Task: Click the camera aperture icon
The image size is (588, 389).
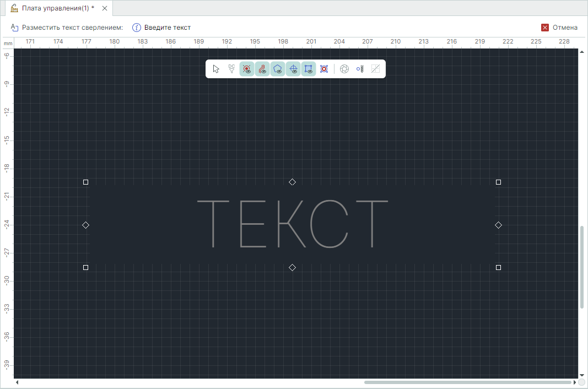Action: pyautogui.click(x=344, y=69)
